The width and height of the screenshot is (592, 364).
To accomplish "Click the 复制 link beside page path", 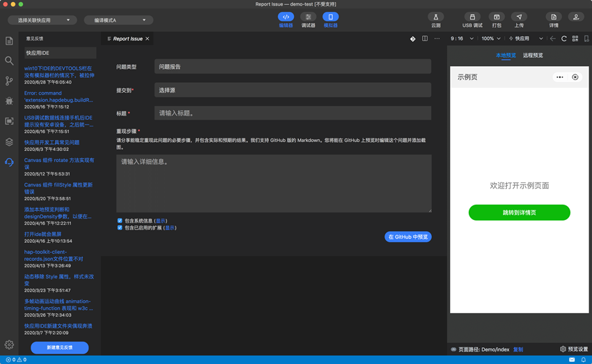I will (518, 349).
